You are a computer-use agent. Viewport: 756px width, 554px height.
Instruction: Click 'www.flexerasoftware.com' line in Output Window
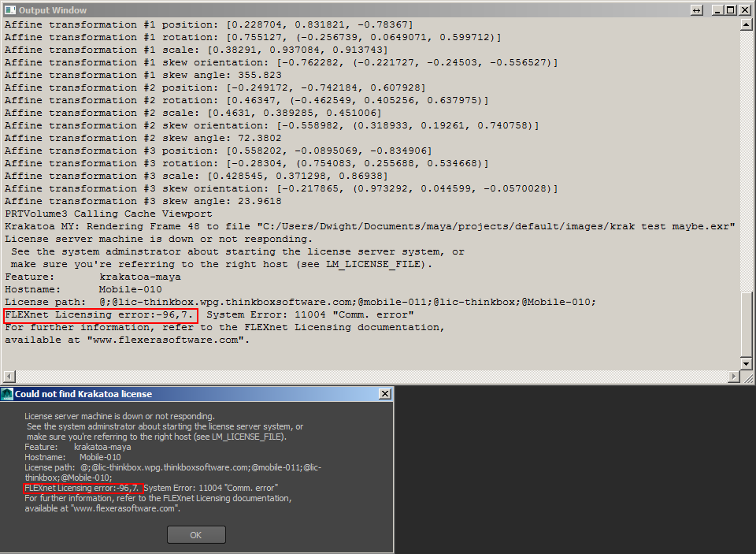[128, 340]
